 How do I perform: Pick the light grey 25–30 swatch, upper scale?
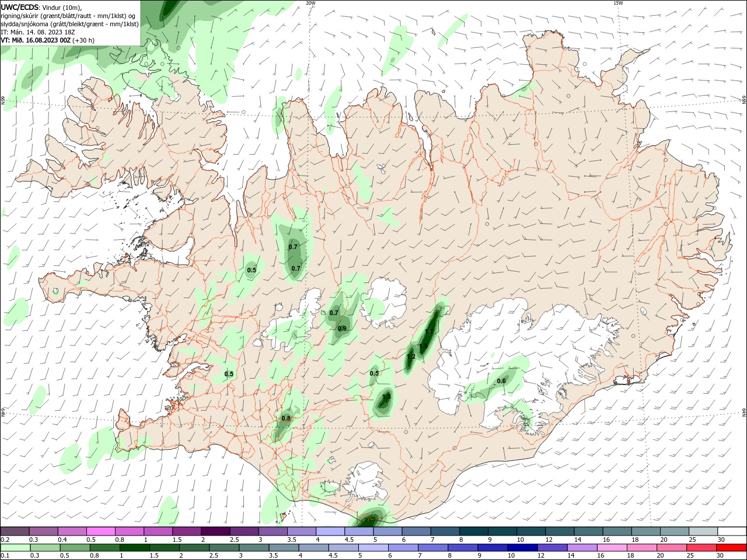tap(704, 531)
